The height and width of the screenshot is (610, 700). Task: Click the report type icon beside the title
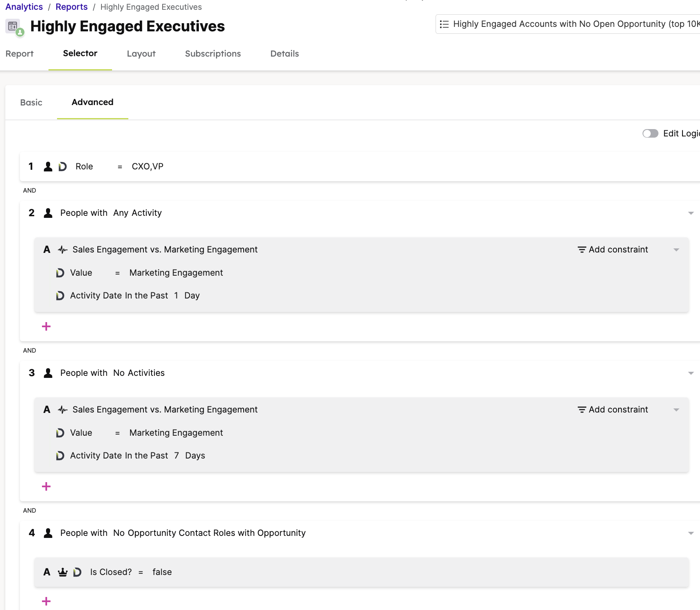pos(15,27)
